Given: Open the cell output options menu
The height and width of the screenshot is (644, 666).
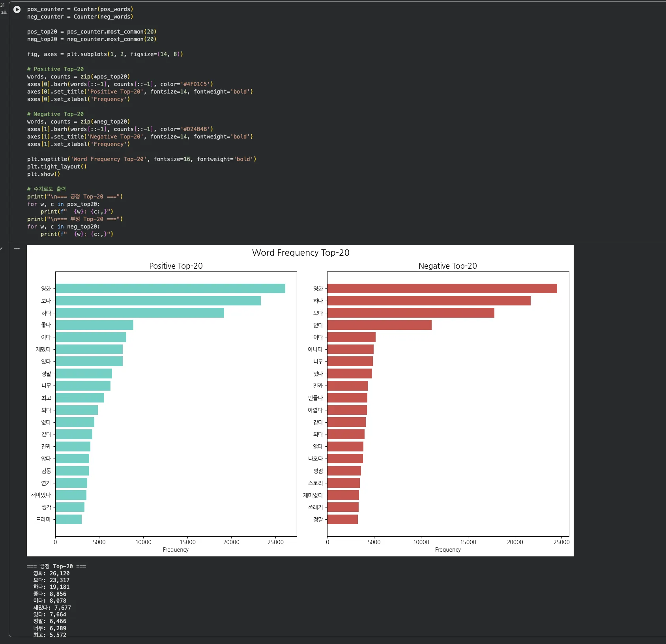Looking at the screenshot, I should 17,249.
